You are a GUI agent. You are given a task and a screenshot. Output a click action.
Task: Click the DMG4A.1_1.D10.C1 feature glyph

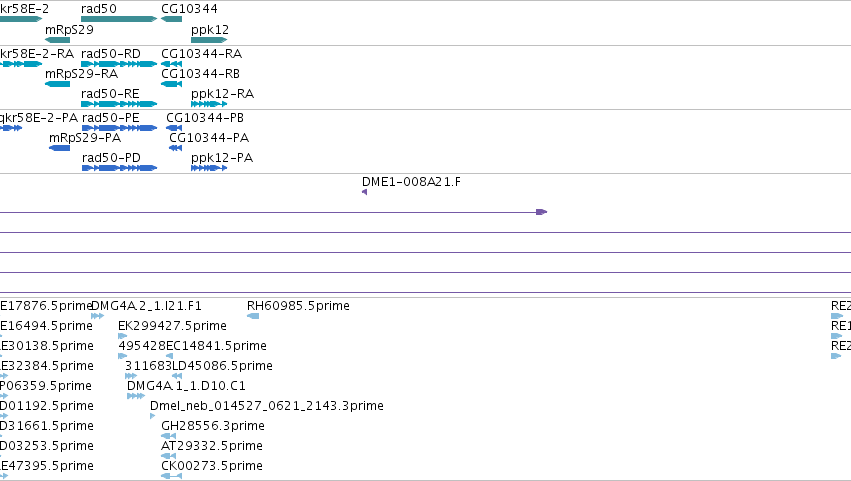pyautogui.click(x=136, y=396)
